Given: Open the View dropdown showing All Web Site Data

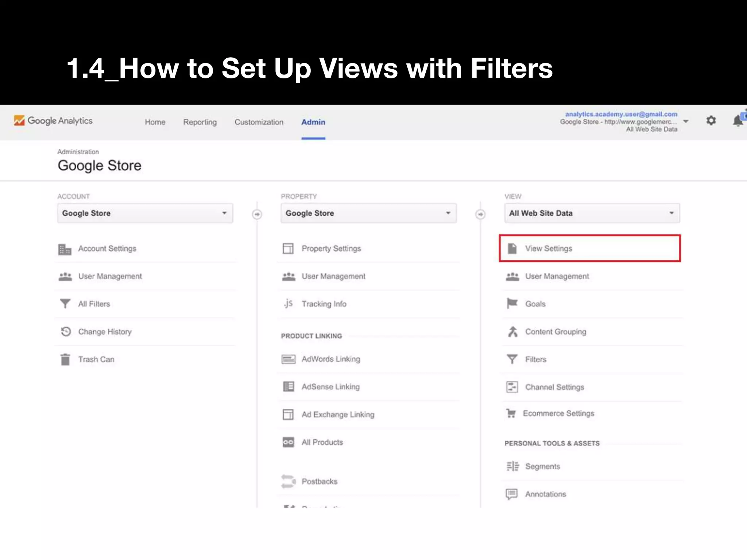Looking at the screenshot, I should pos(592,213).
